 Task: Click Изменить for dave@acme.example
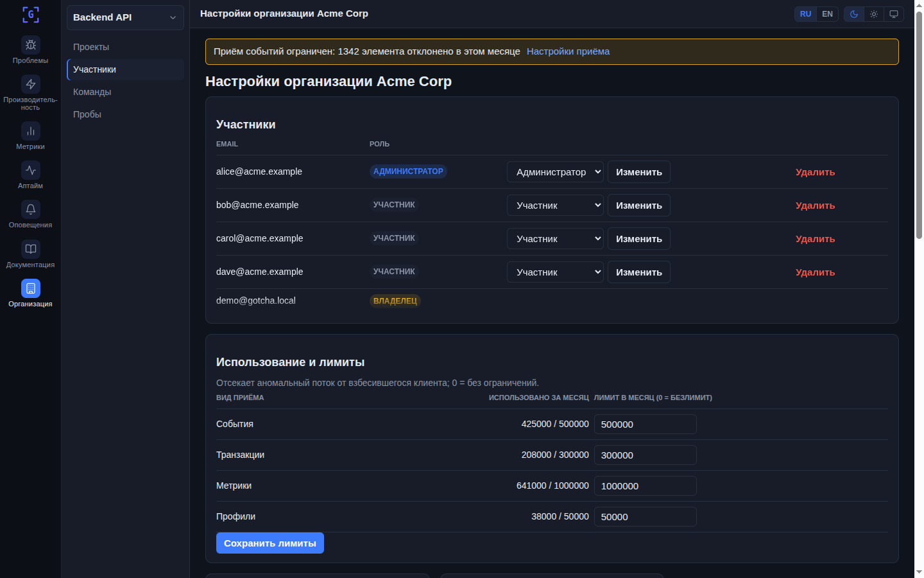tap(639, 272)
